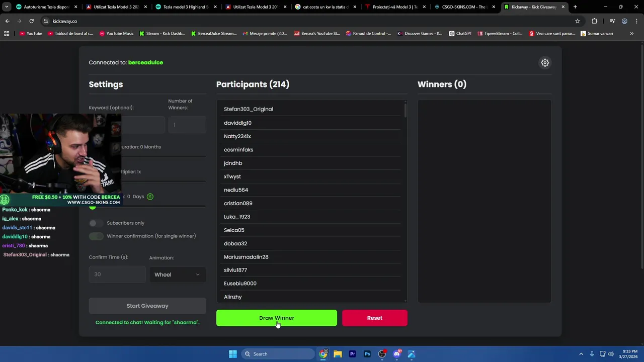The image size is (644, 362).
Task: Switch to the cat costa un kw tab
Action: (325, 7)
